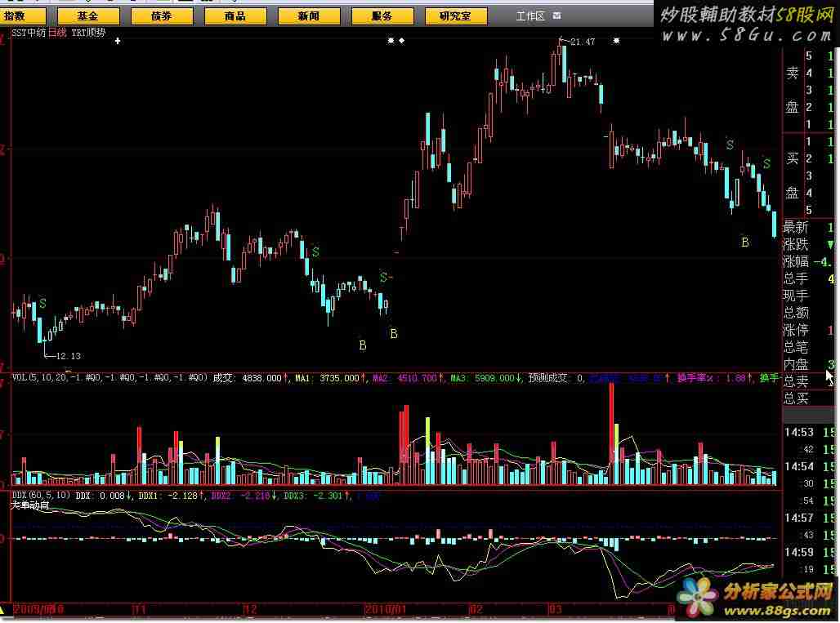Image resolution: width=840 pixels, height=623 pixels.
Task: Click the 日线 period selector in chart title
Action: coord(57,32)
